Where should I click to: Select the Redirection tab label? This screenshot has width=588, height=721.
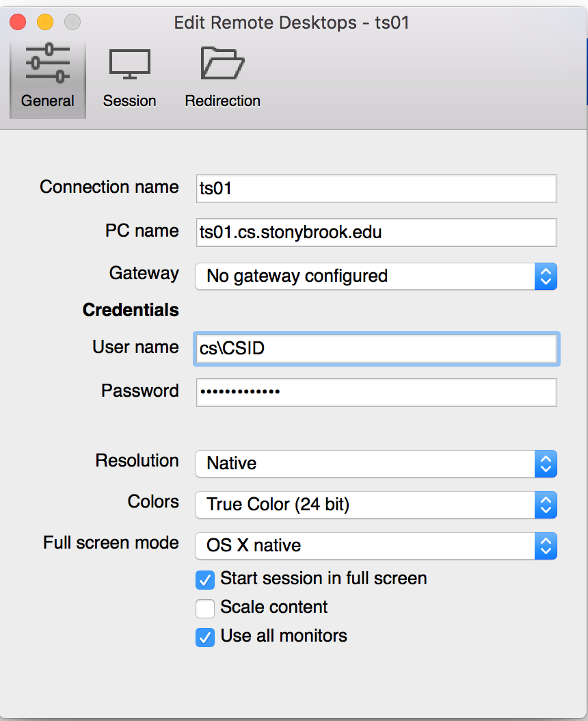click(x=222, y=101)
